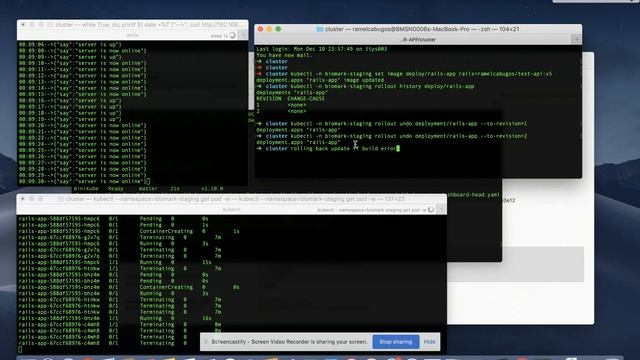Click the busy spinner in curl terminal tab
Viewport: 640px width, 360px height.
click(232, 36)
